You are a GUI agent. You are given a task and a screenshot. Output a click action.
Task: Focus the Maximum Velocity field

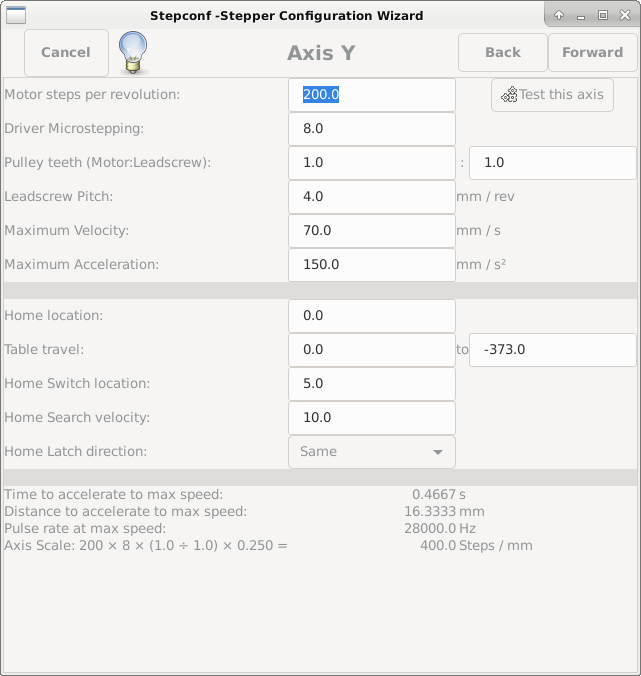pos(372,231)
